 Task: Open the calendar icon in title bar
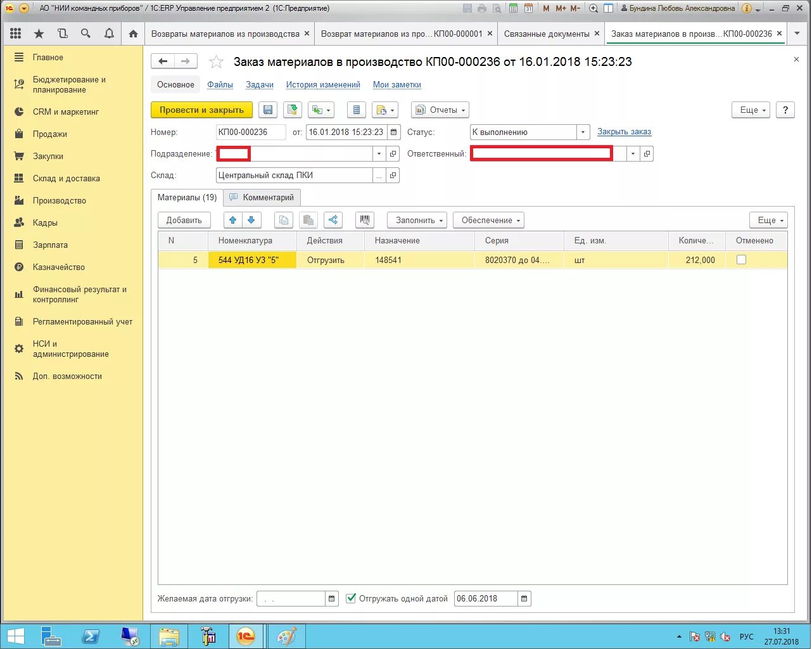pos(528,8)
